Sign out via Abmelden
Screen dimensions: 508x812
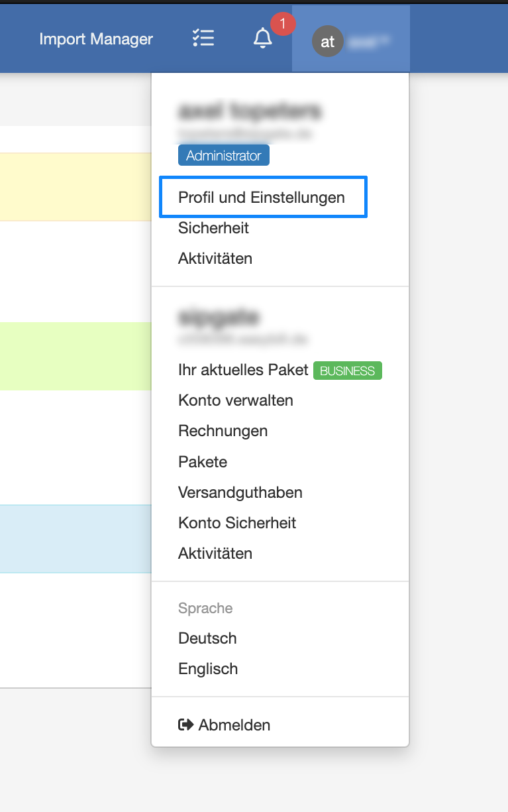[x=233, y=725]
